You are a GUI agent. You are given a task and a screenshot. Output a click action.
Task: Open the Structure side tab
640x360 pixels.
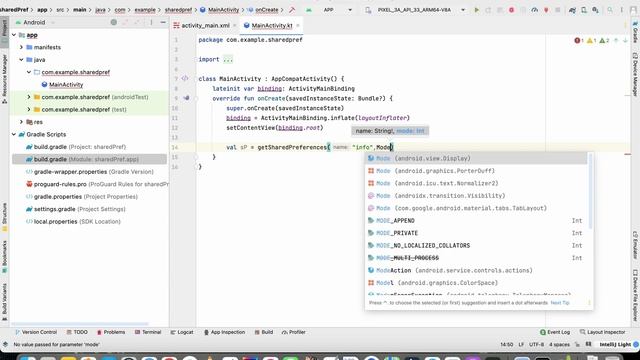tap(4, 217)
